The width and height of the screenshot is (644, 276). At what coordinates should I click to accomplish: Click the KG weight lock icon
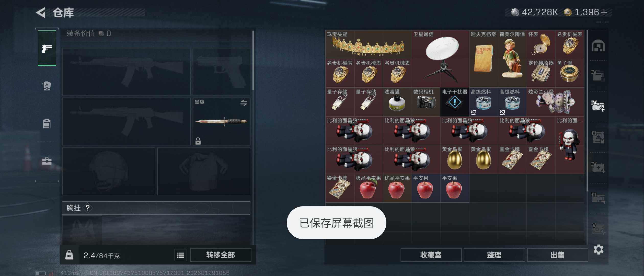click(x=69, y=255)
